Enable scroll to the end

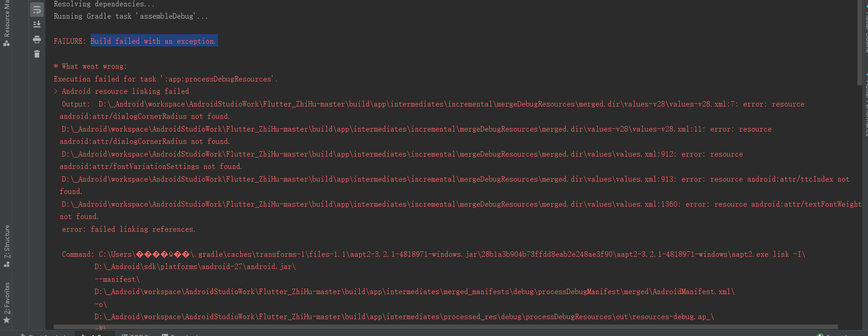point(36,24)
